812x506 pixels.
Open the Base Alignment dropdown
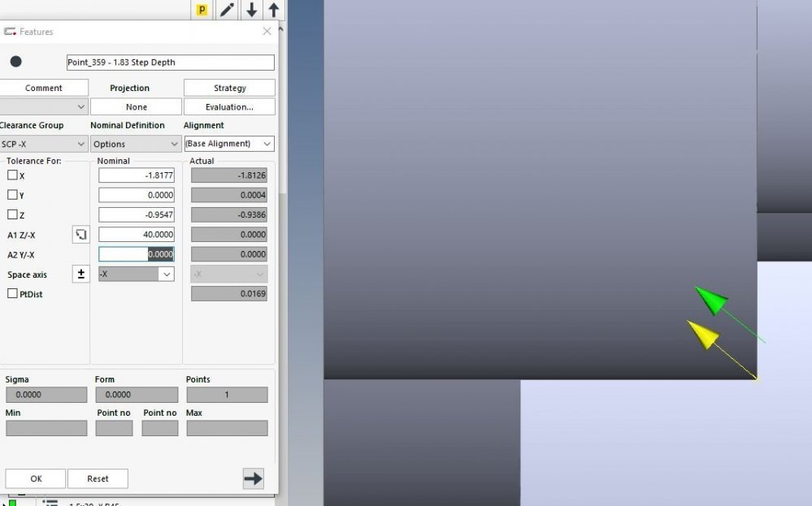pos(229,144)
